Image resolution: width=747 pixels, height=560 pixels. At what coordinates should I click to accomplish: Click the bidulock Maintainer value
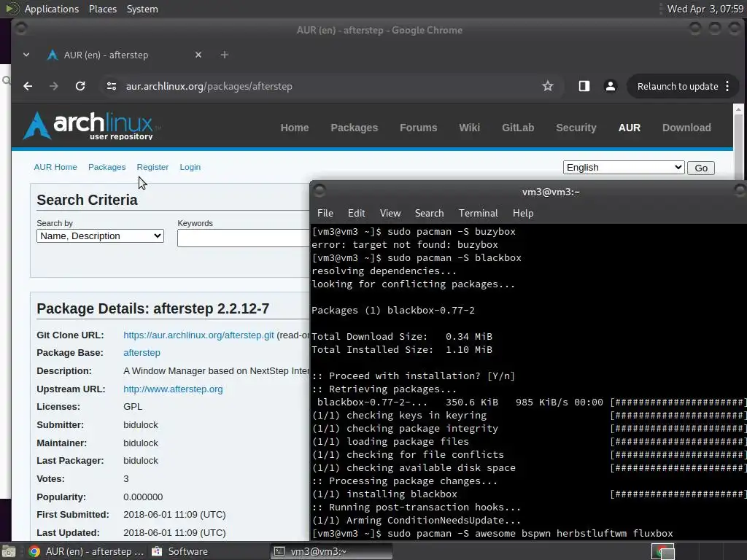141,443
